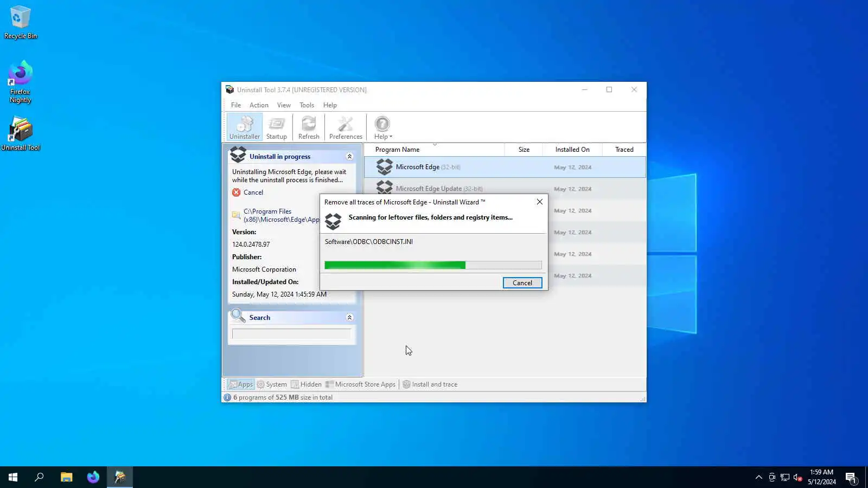Open the Windows Start menu
The height and width of the screenshot is (488, 868).
13,477
